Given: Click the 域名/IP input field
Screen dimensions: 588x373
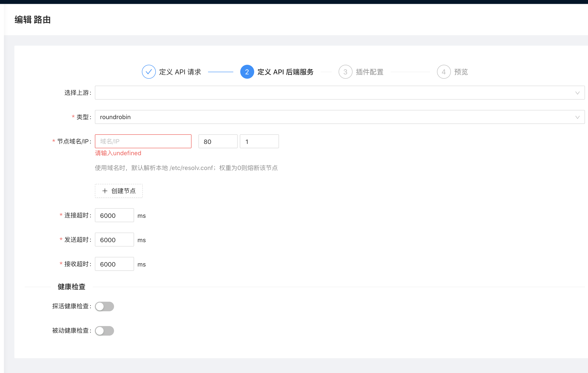Looking at the screenshot, I should point(143,141).
